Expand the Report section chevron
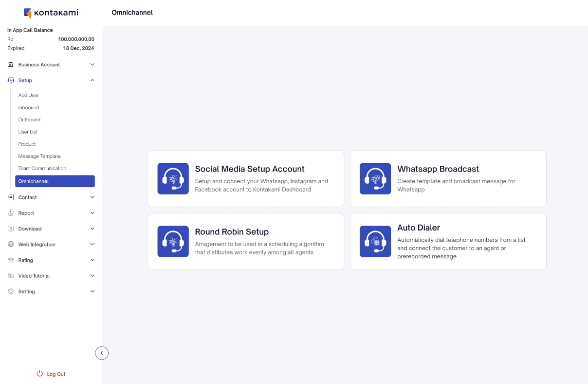The image size is (588, 384). pyautogui.click(x=92, y=213)
